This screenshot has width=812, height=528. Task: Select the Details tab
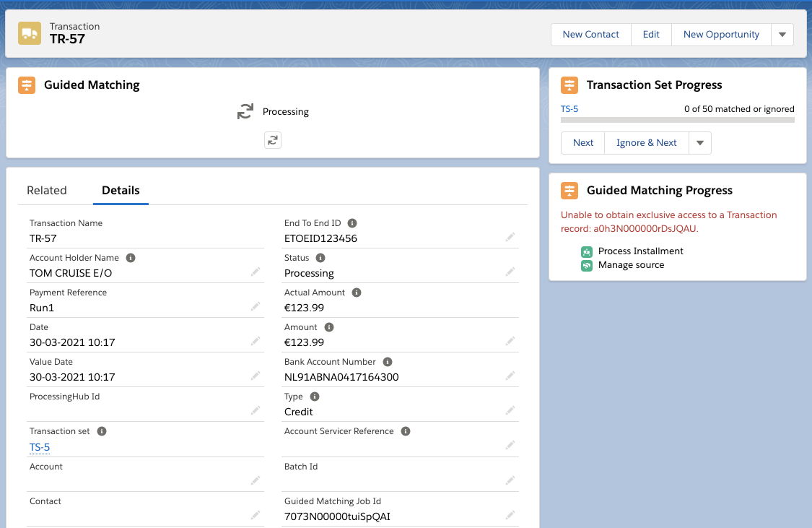(121, 191)
